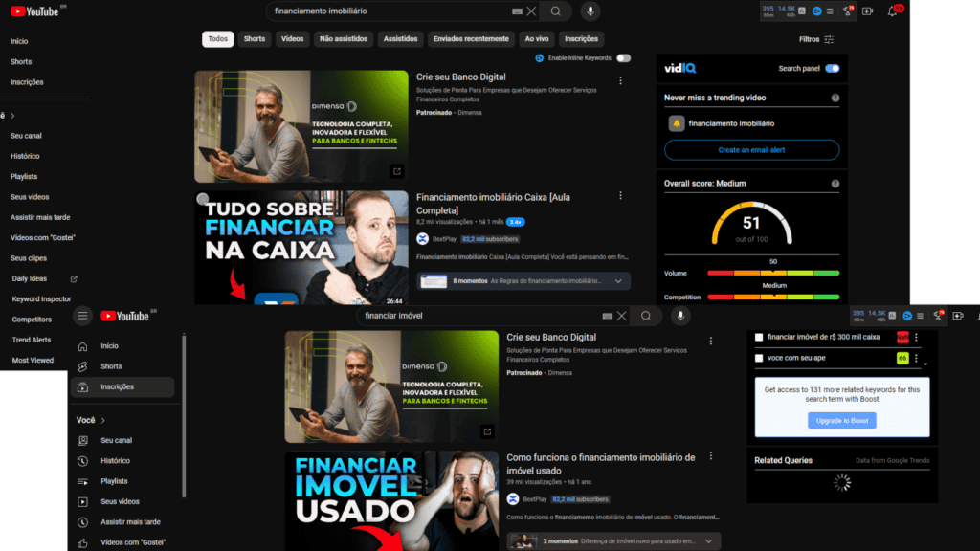Screen dimensions: 980x551
Task: Open the Filtros search filters menu
Action: pyautogui.click(x=816, y=39)
